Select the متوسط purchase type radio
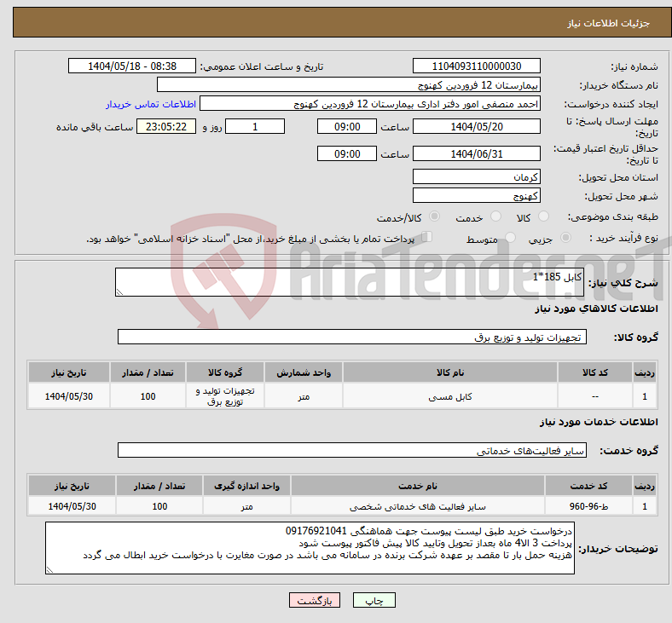The image size is (672, 623). coord(510,237)
